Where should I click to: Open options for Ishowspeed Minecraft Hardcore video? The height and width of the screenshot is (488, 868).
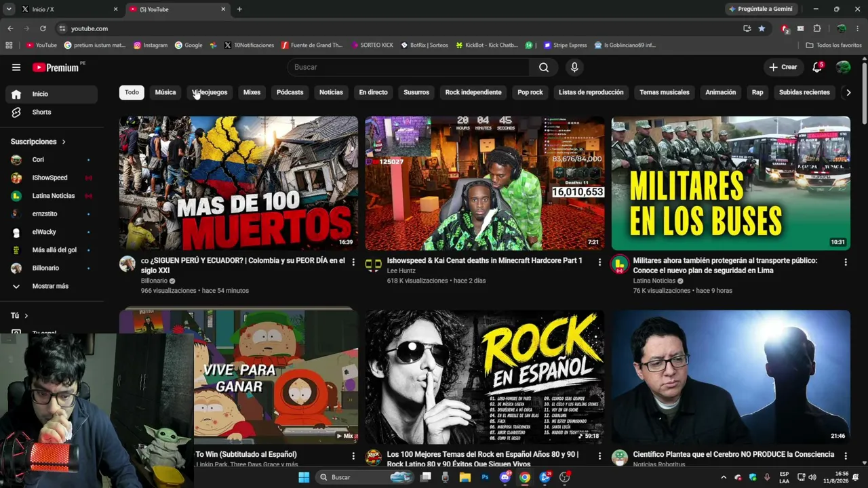[x=599, y=262]
